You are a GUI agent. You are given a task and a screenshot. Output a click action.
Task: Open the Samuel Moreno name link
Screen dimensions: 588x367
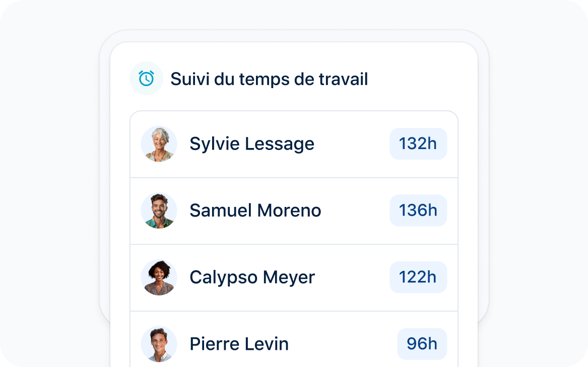coord(255,210)
